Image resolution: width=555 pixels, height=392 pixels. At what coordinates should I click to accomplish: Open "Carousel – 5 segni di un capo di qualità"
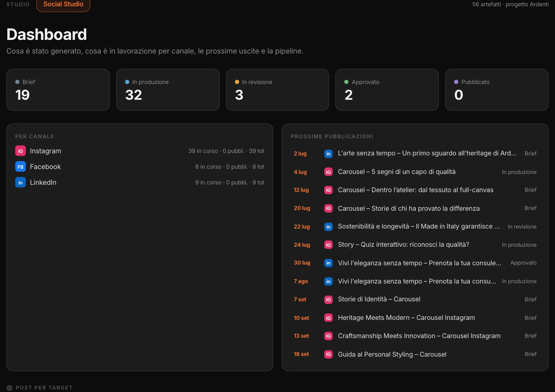397,172
